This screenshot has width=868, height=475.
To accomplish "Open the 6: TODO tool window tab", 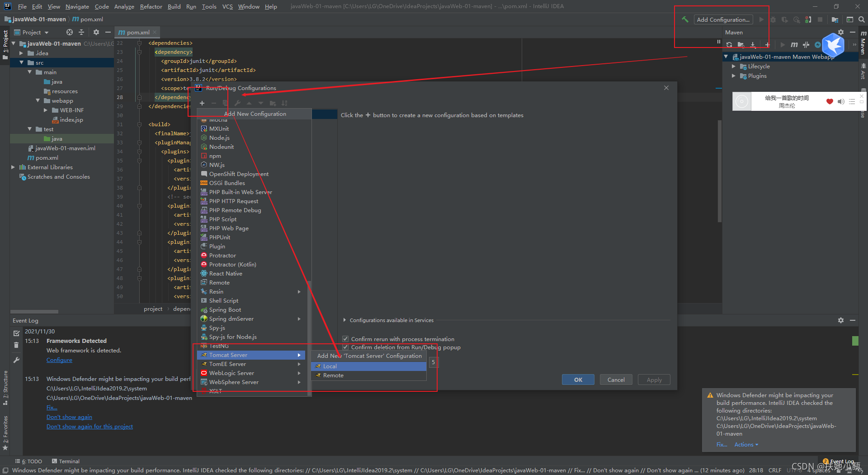I will (x=28, y=461).
